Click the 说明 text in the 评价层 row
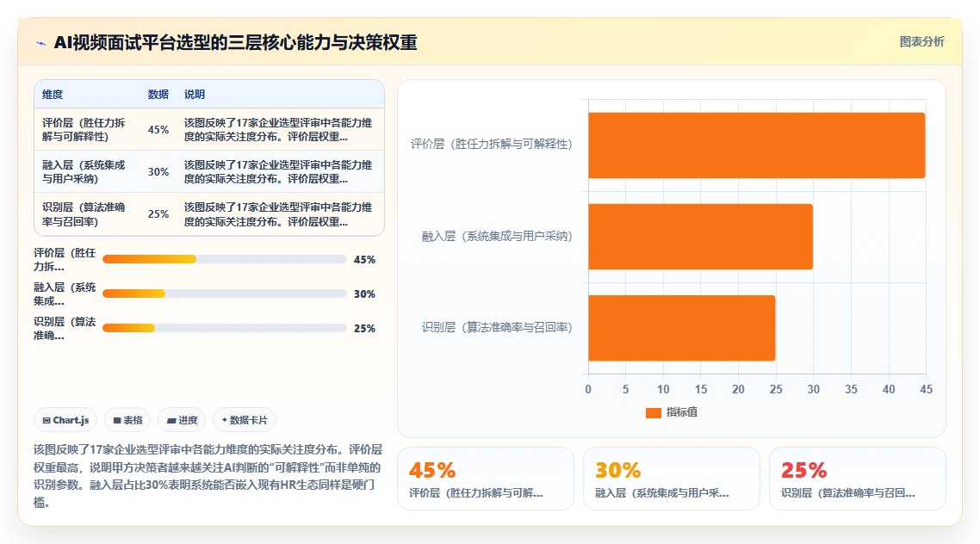 pyautogui.click(x=278, y=129)
